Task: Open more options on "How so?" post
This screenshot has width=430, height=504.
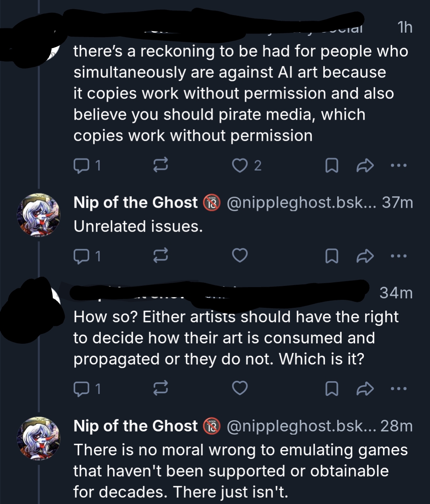Action: pos(399,388)
